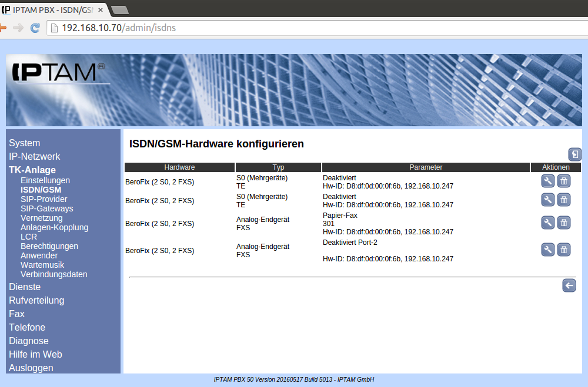Click the trash icon for the second S0 row
The image size is (588, 387).
563,200
